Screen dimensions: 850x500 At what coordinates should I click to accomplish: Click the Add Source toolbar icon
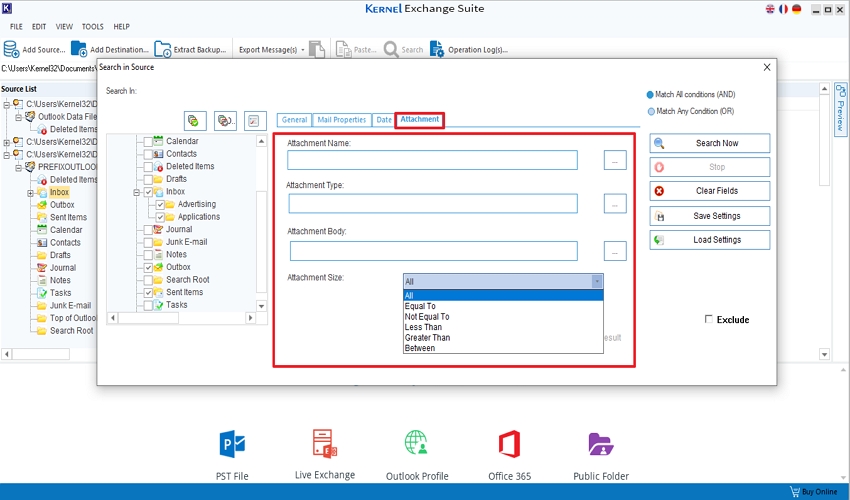11,49
